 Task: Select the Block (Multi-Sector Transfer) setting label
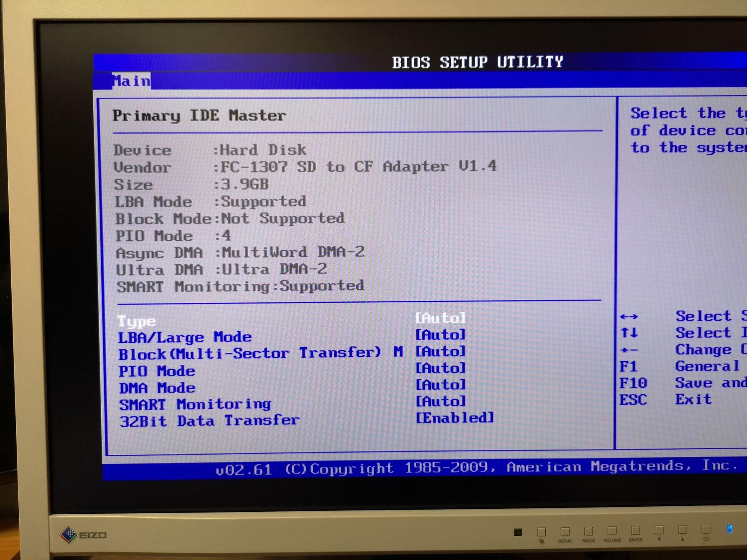point(261,353)
